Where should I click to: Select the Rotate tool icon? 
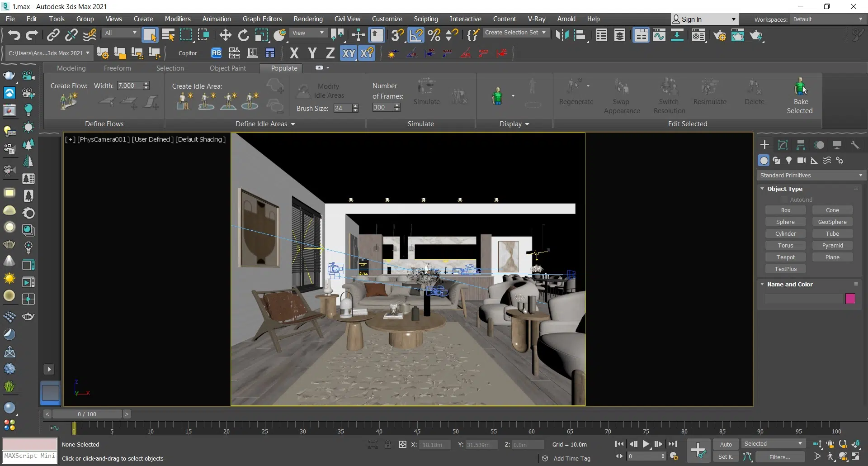coord(244,35)
